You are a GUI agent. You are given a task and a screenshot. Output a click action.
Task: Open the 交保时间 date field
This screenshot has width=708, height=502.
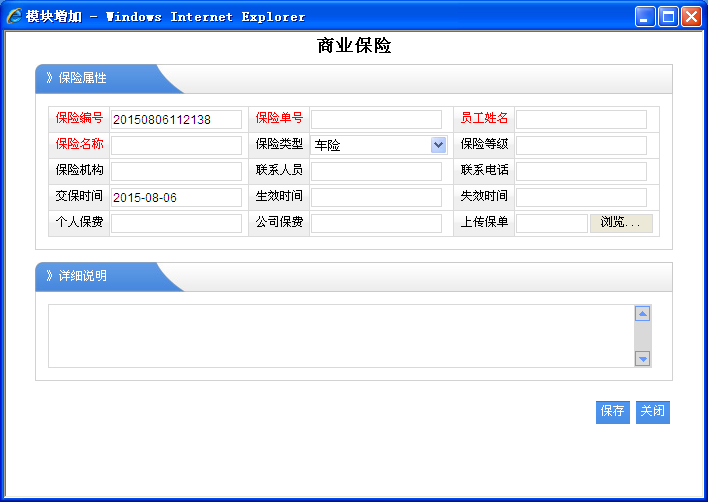[x=176, y=198]
